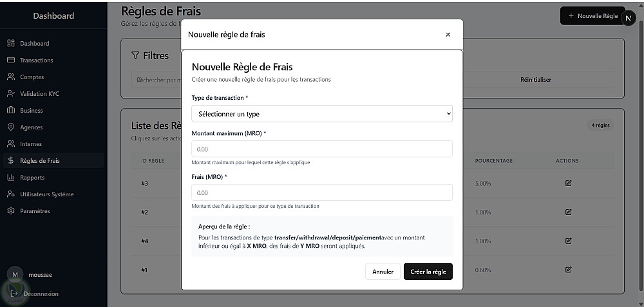Screen dimensions: 644x307
Task: Click the Business briefcase icon
Action: 11,111
